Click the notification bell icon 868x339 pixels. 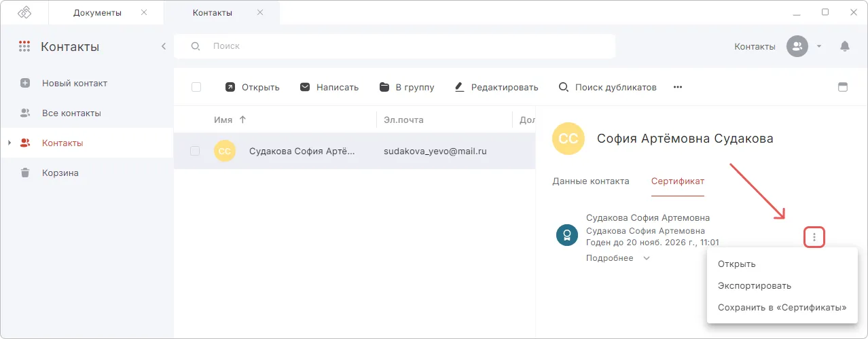point(844,46)
